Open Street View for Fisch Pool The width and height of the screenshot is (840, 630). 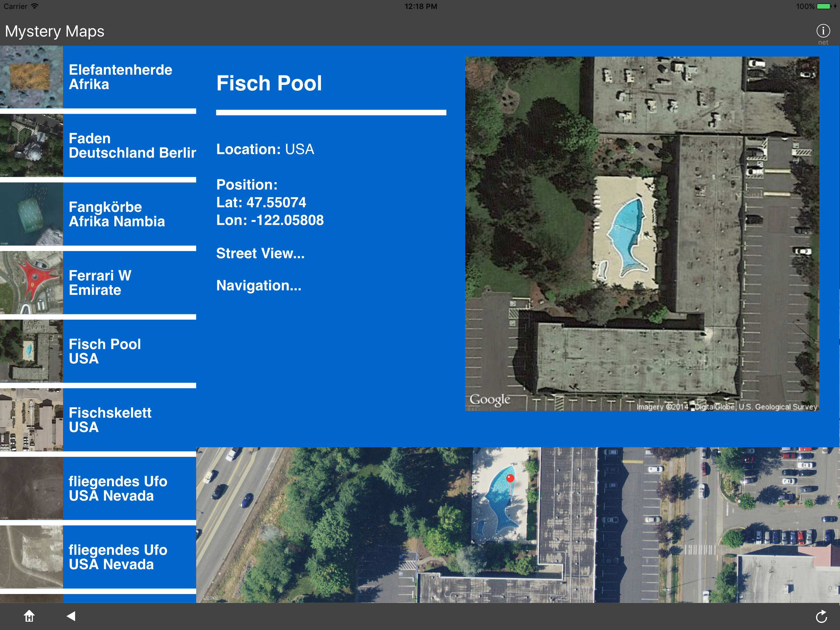(x=260, y=253)
